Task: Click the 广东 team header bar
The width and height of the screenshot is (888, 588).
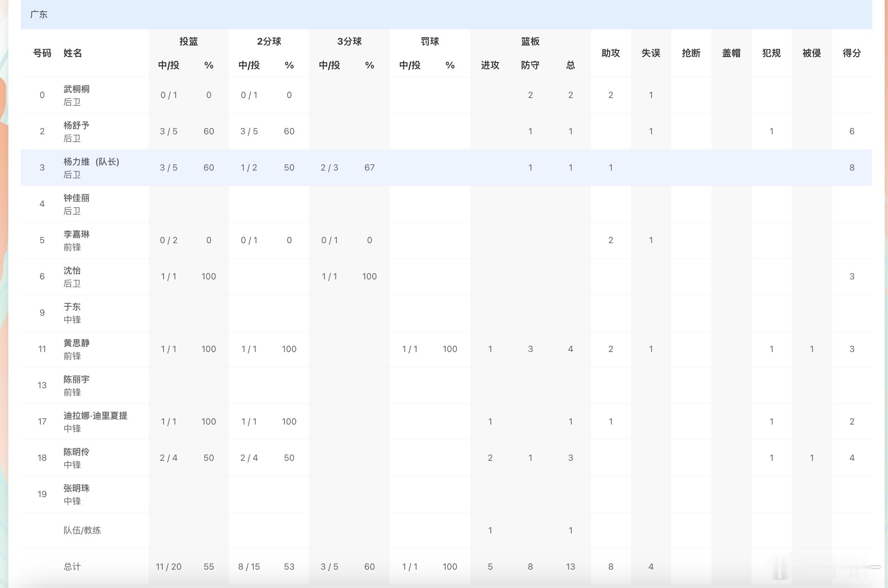Action: click(446, 15)
